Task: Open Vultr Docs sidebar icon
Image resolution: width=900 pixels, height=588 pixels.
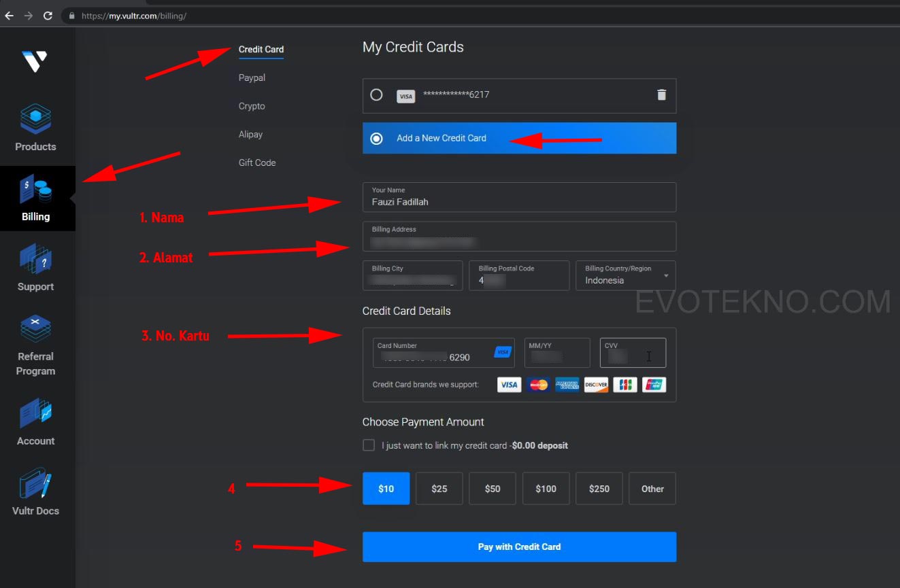Action: [x=35, y=485]
